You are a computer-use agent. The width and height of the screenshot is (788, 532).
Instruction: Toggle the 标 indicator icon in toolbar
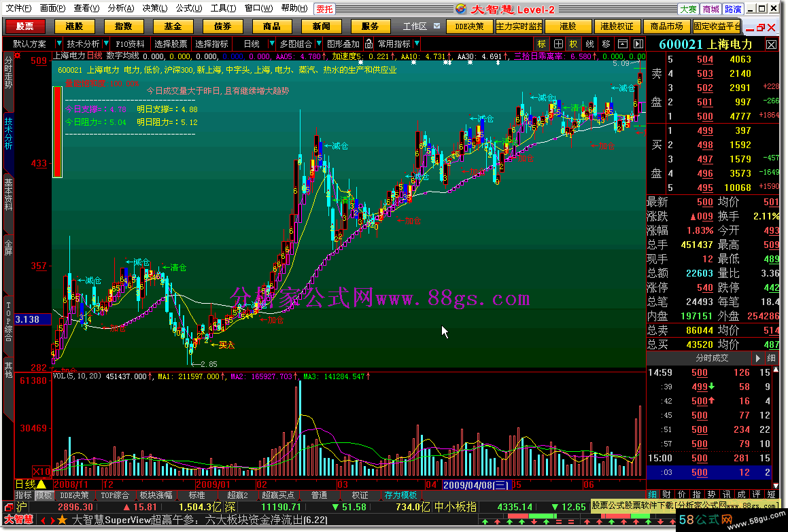(x=541, y=44)
